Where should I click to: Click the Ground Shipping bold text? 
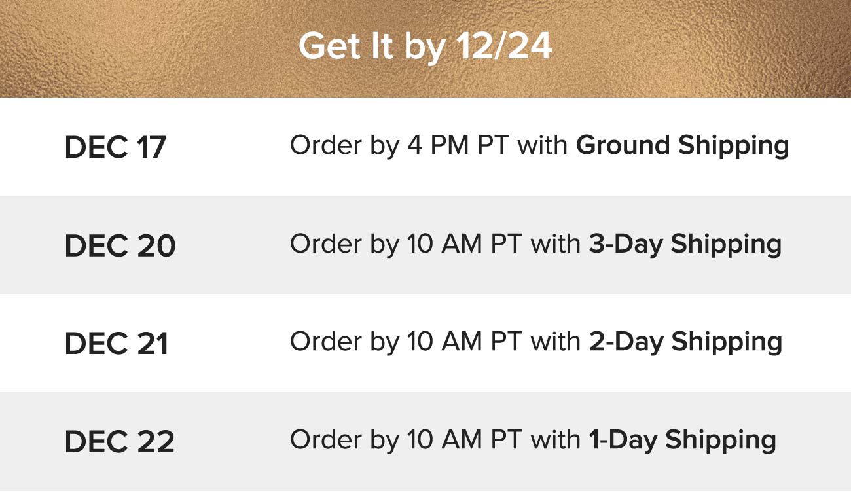683,146
